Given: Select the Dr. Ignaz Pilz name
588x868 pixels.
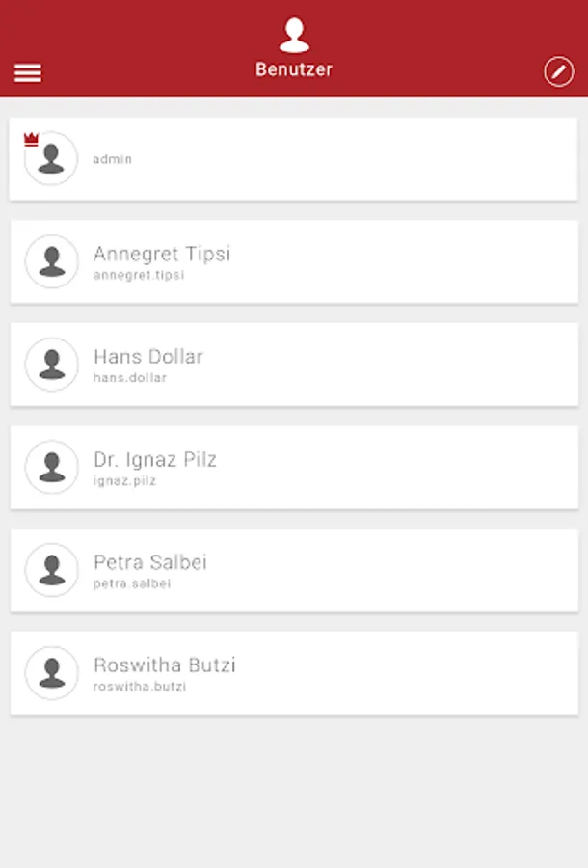Looking at the screenshot, I should (155, 459).
